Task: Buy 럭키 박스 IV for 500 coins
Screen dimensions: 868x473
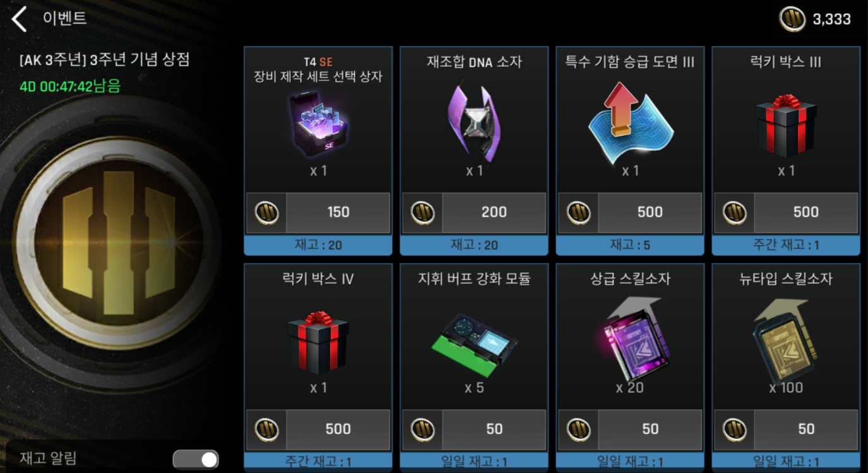Action: point(318,430)
